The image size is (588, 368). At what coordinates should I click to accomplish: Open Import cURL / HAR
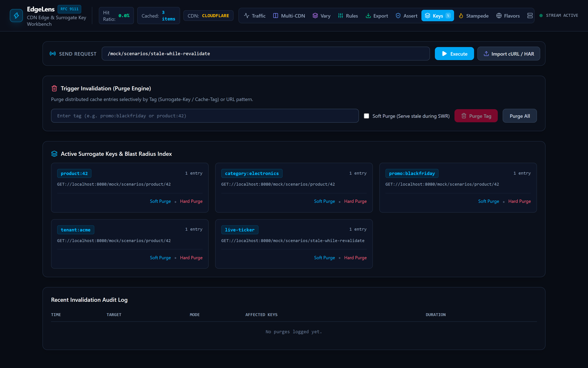[x=509, y=54]
